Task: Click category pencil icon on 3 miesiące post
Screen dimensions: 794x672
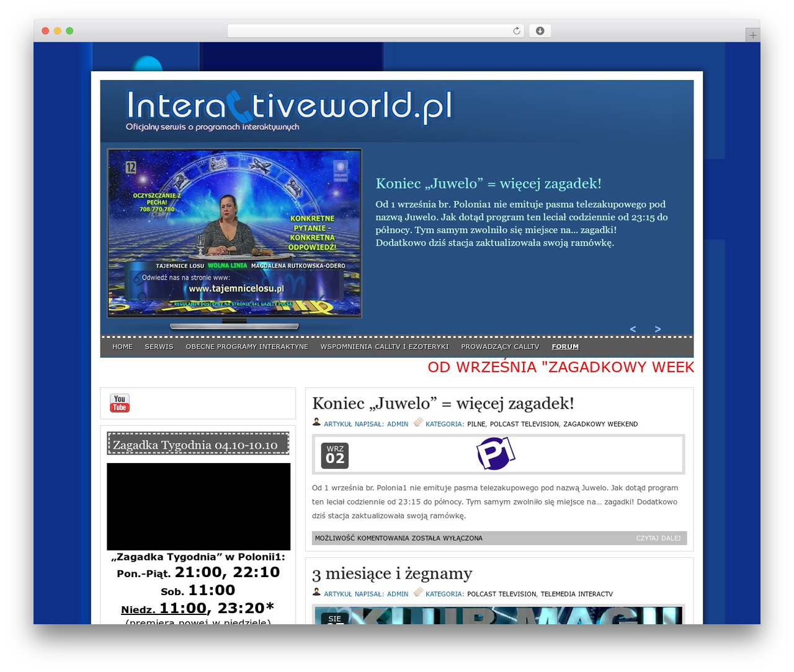Action: coord(418,592)
